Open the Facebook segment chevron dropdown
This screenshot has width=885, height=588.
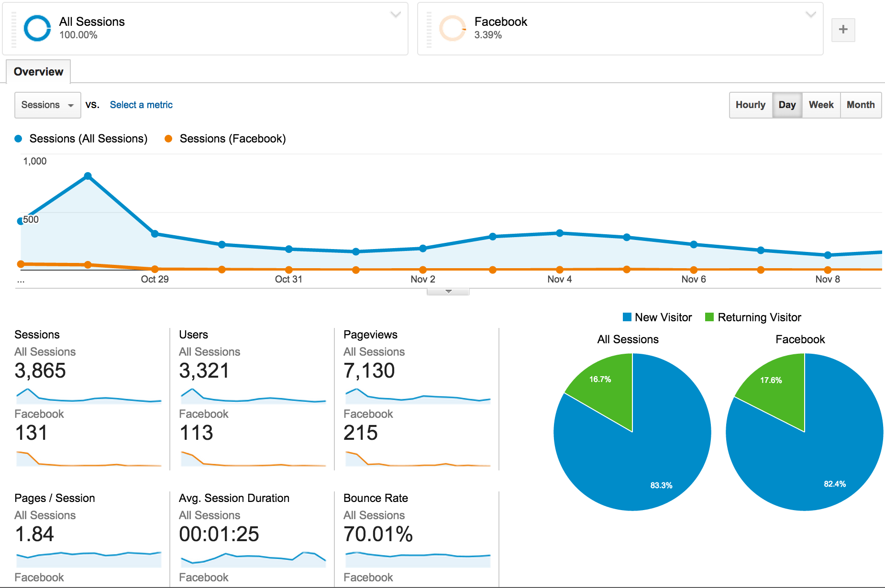point(809,15)
